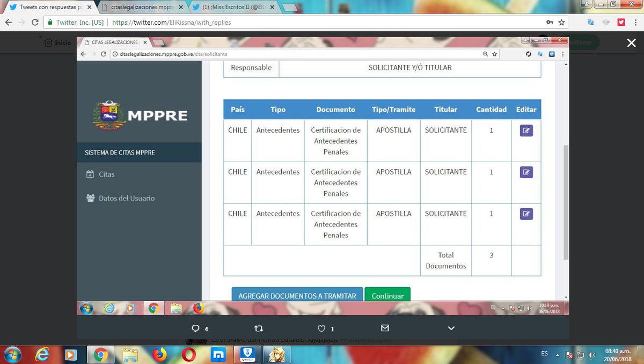Click the ES language indicator in bottom tray
The height and width of the screenshot is (364, 644).
click(544, 353)
